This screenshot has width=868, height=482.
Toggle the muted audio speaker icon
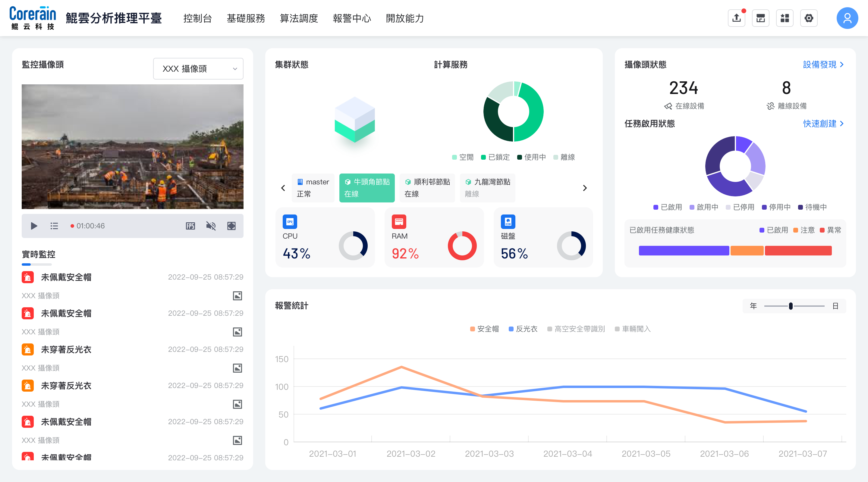tap(211, 226)
